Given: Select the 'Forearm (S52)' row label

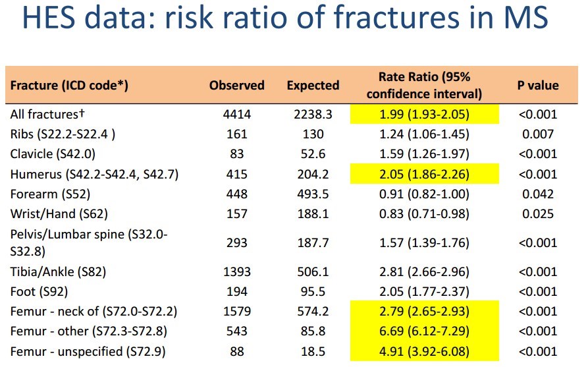Looking at the screenshot, I should click(48, 194).
